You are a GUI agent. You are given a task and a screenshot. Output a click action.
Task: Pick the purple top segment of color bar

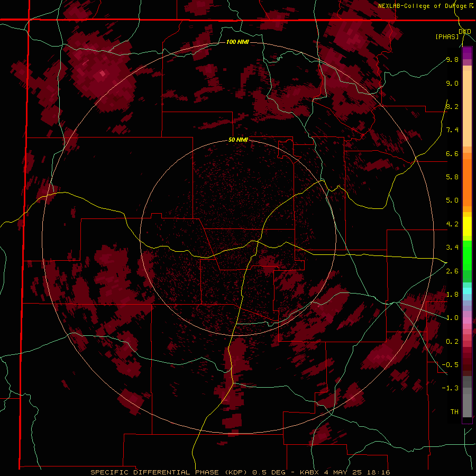tap(467, 53)
